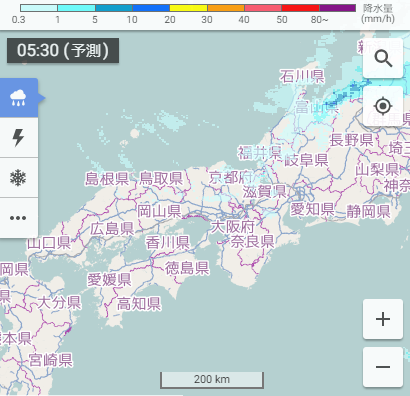Click the 高知県 prefecture label
The image size is (410, 396).
139,304
